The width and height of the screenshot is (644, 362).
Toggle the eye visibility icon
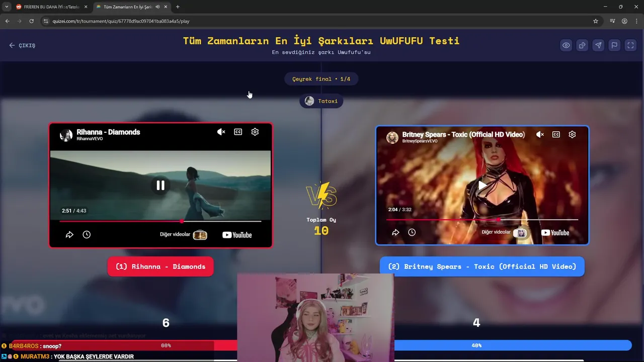click(x=566, y=45)
